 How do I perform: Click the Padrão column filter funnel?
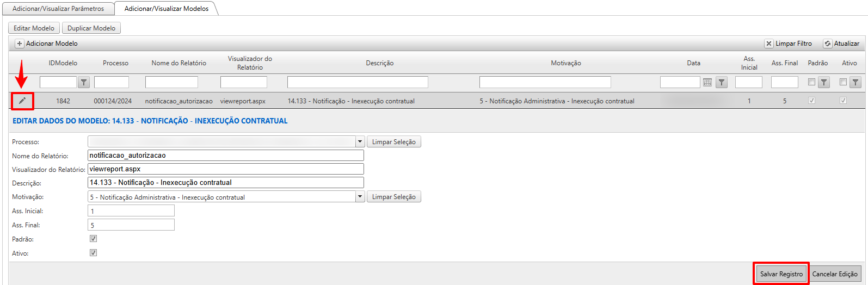824,83
